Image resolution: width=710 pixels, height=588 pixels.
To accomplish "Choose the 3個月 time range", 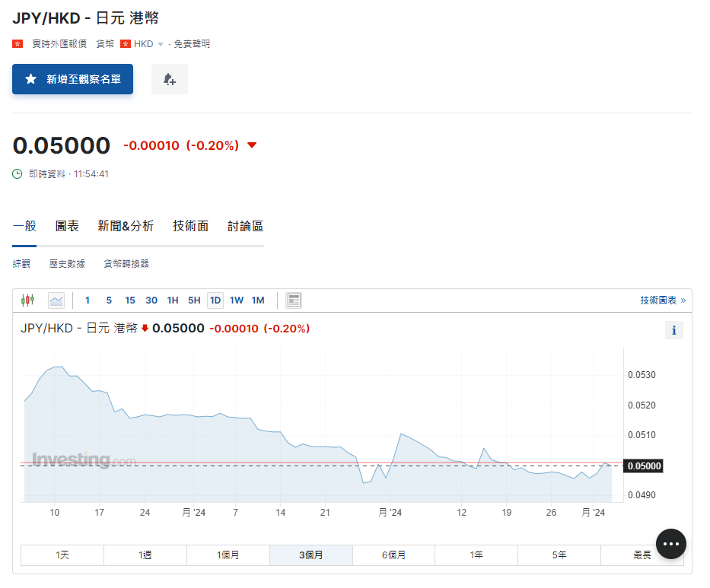I will tap(310, 555).
